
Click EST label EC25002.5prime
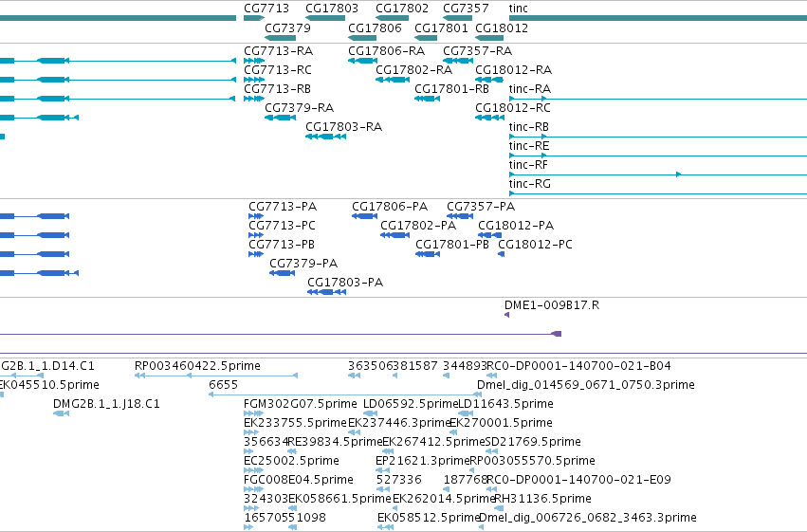291,461
